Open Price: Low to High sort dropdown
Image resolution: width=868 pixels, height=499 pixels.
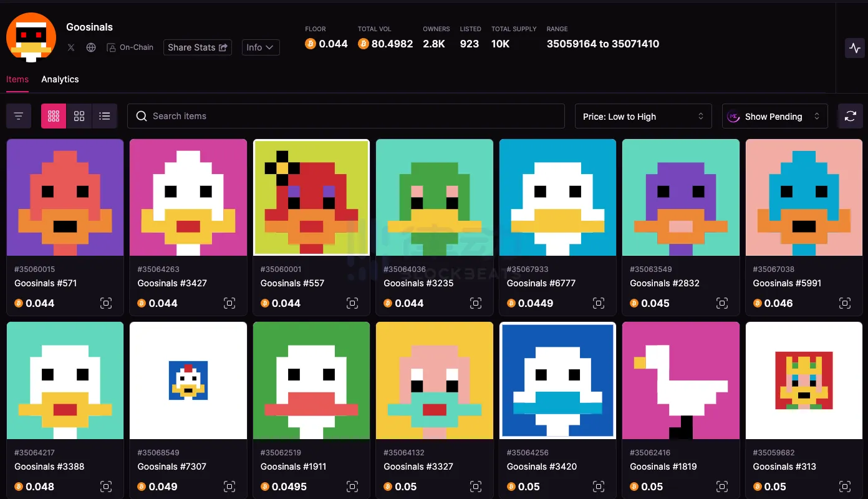coord(643,117)
